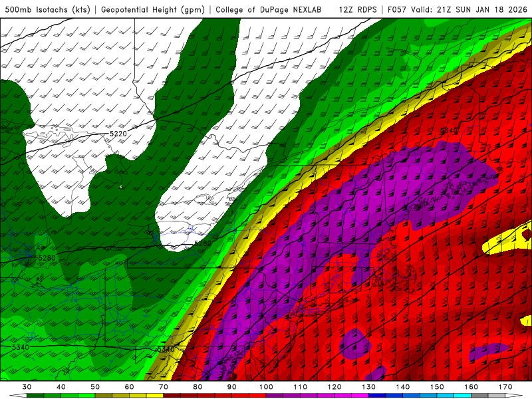Click the '90' value on the color scale
Screen dimensions: 532x399
point(232,387)
